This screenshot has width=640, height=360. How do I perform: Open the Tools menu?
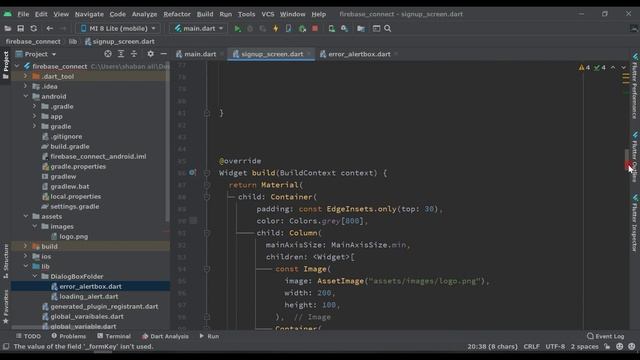[x=246, y=14]
